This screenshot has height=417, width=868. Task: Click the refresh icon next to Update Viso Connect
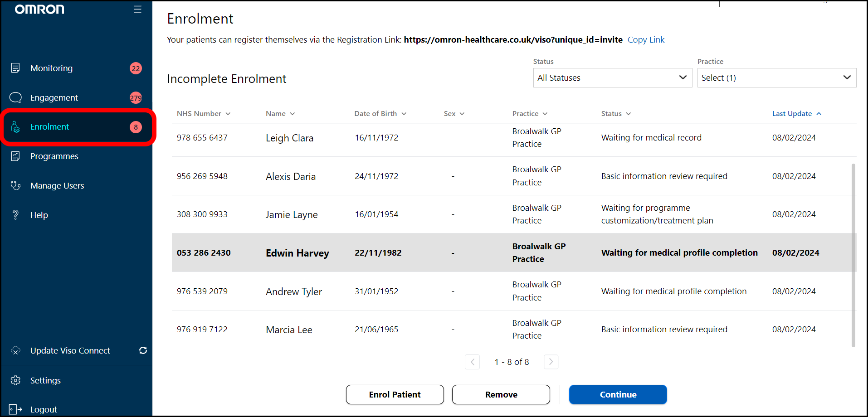pos(143,350)
